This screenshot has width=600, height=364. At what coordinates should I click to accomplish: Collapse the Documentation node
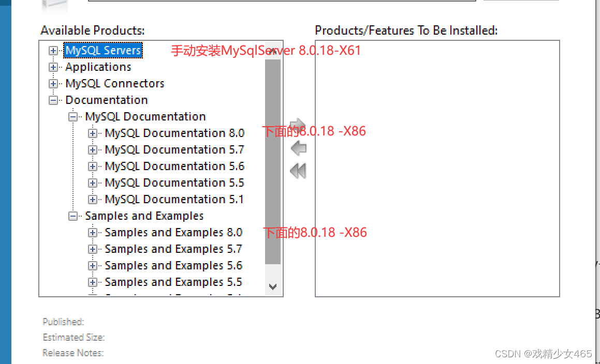53,100
